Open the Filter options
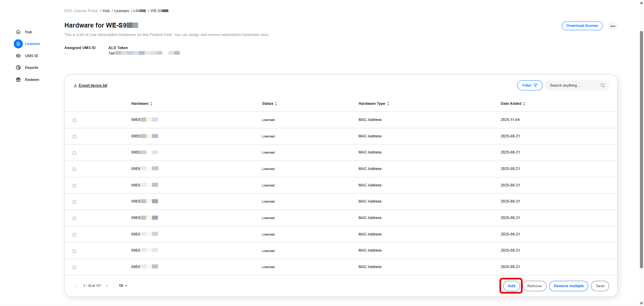Image resolution: width=644 pixels, height=306 pixels. [530, 85]
